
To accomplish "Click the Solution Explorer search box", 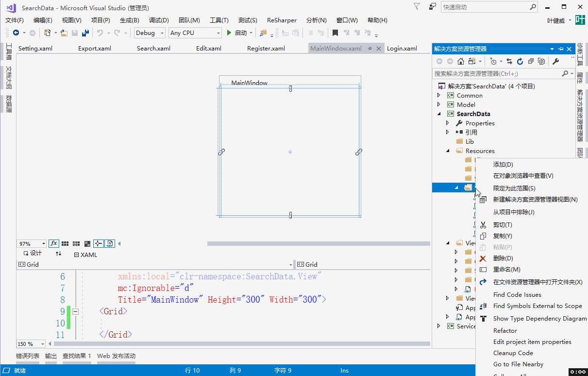I will click(x=503, y=74).
